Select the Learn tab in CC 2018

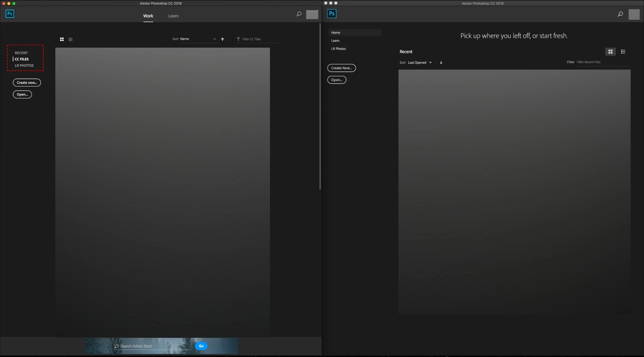(x=173, y=16)
